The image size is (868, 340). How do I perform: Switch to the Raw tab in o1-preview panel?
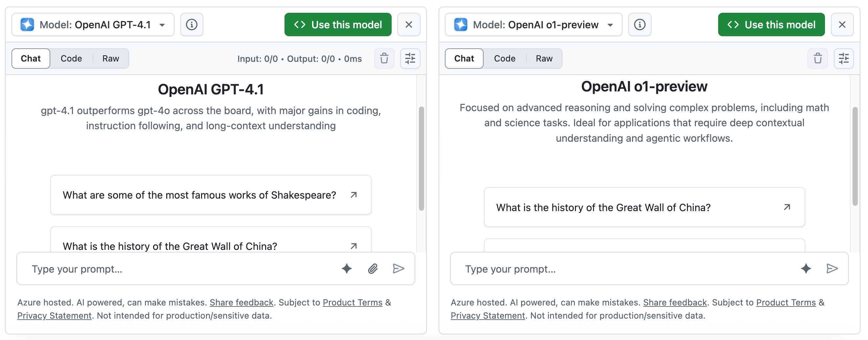click(x=544, y=58)
